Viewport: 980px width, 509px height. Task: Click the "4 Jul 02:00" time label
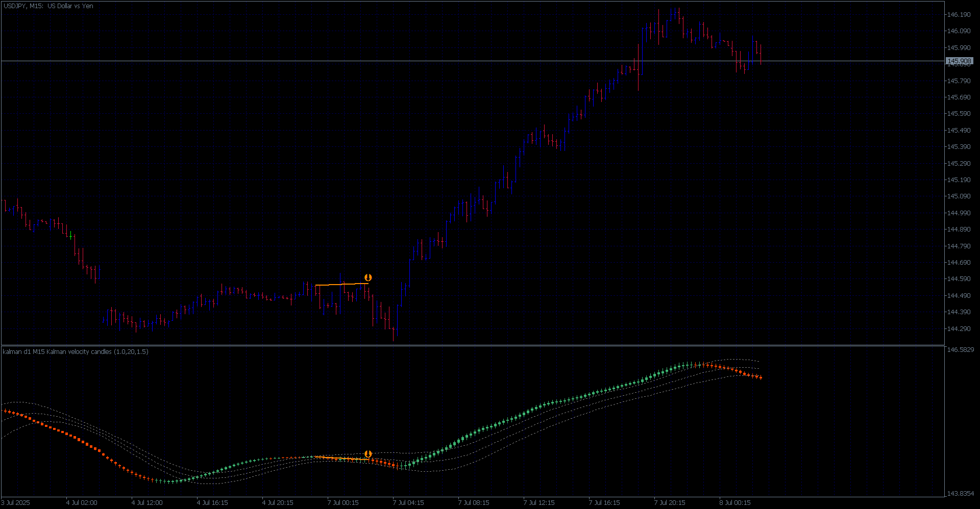[82, 503]
